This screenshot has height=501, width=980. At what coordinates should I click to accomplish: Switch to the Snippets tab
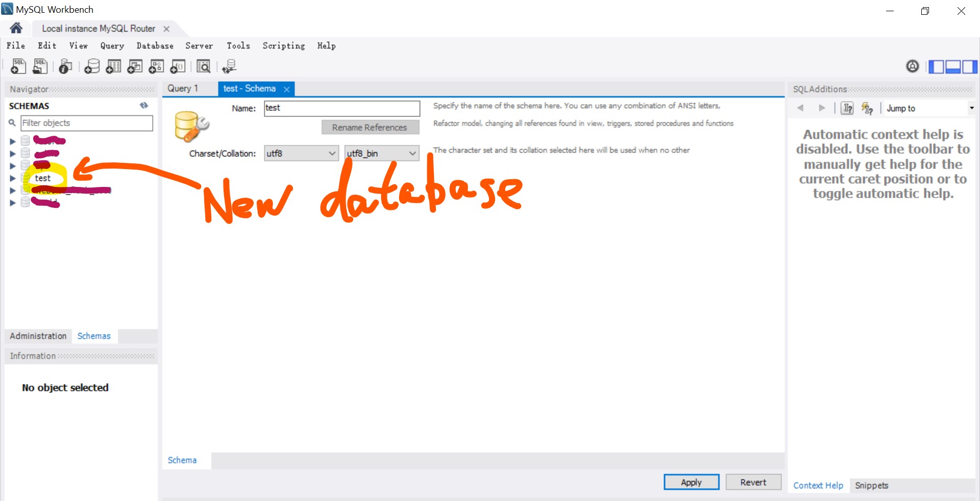tap(871, 485)
